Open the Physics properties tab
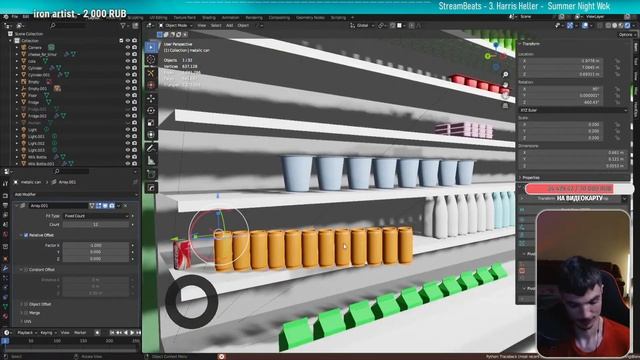 5,287
